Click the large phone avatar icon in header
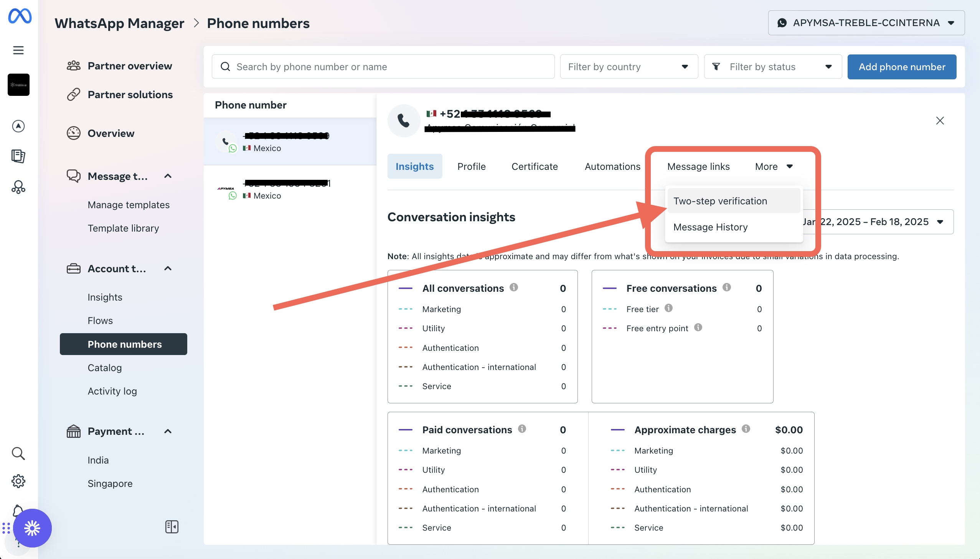This screenshot has width=980, height=559. 404,120
